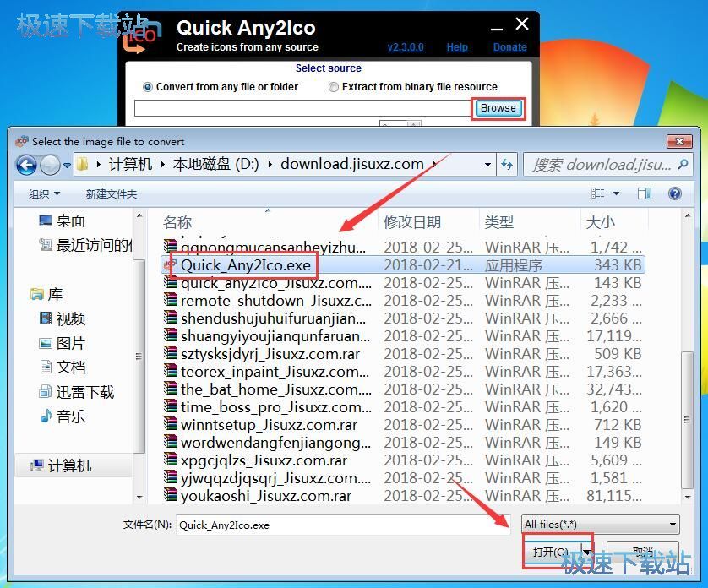Select winntsetup_Jisuxz.com.rar file
This screenshot has height=588, width=708.
click(403, 425)
